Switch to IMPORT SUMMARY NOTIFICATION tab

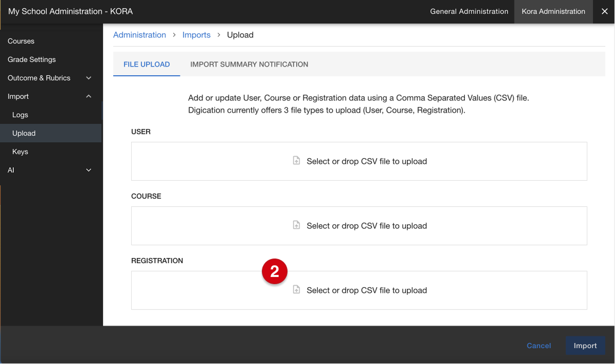pyautogui.click(x=249, y=65)
